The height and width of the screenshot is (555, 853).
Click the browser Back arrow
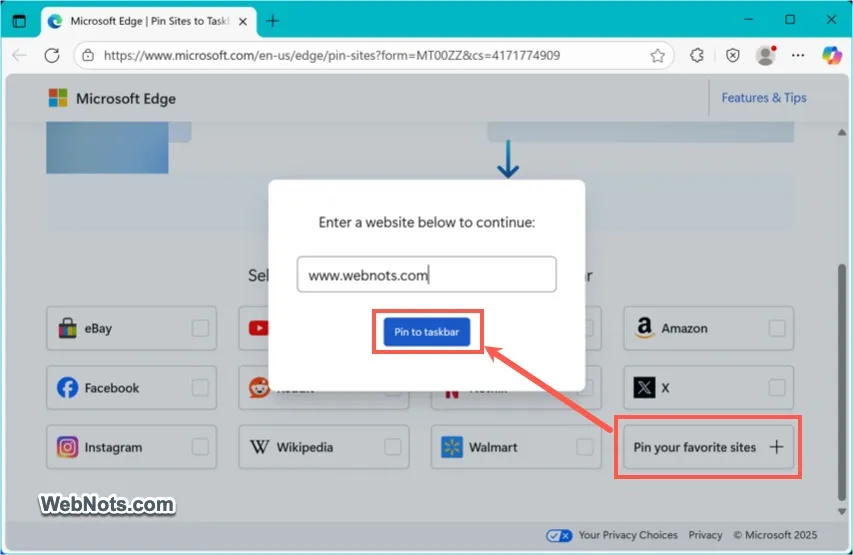point(19,56)
